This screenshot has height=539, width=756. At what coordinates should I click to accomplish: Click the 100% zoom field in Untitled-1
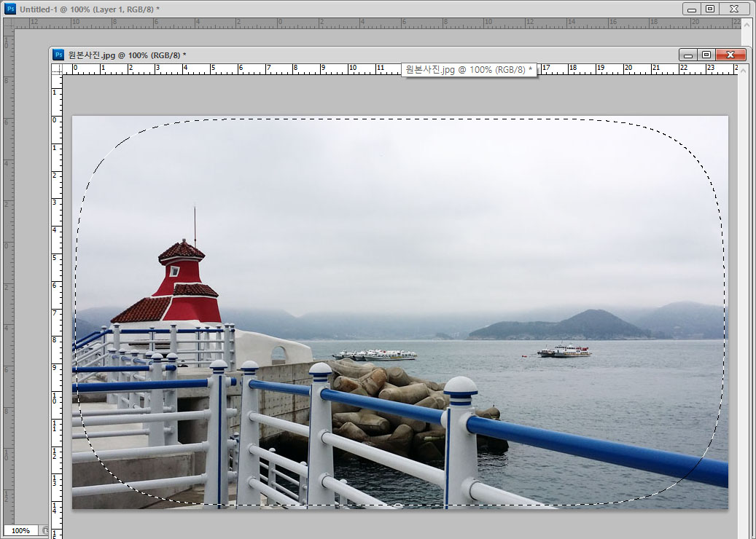(x=20, y=530)
